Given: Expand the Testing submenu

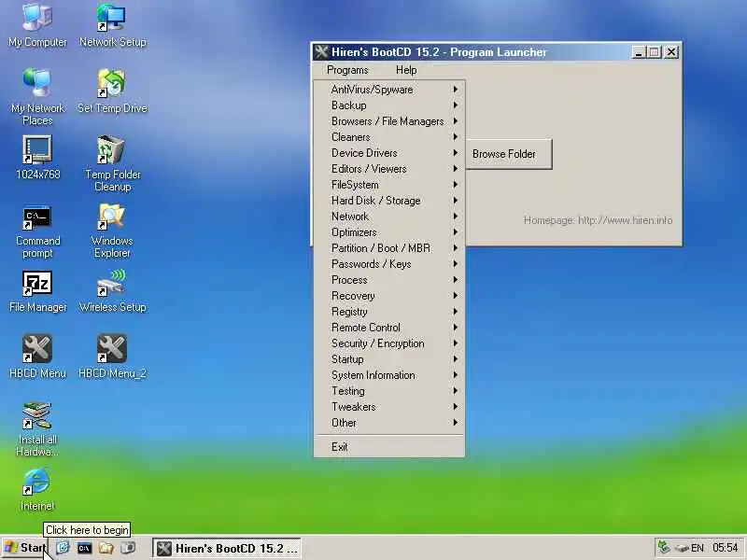Looking at the screenshot, I should point(389,391).
